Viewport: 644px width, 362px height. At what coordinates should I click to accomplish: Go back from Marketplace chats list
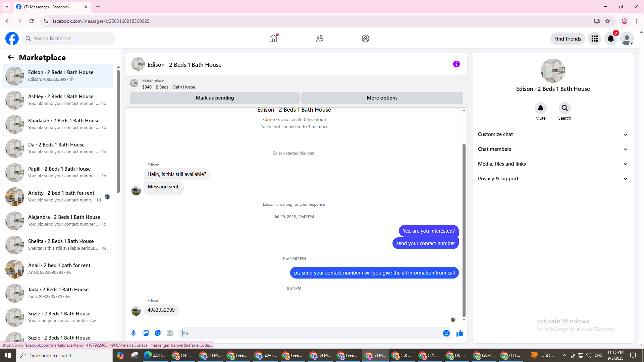point(11,57)
